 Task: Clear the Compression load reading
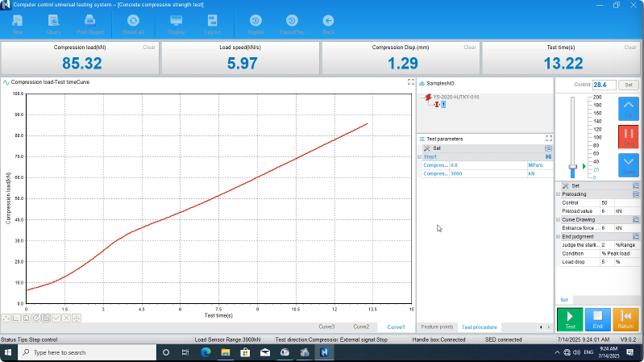click(x=148, y=48)
